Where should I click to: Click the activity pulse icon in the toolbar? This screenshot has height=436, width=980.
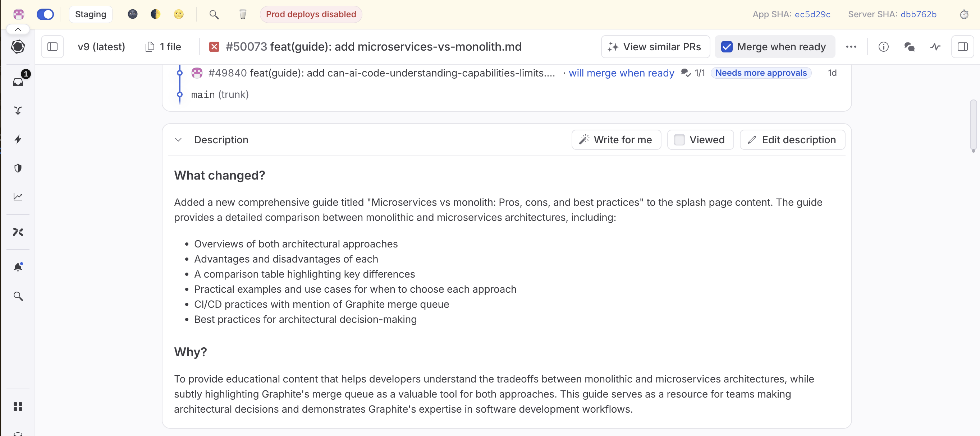pyautogui.click(x=936, y=47)
